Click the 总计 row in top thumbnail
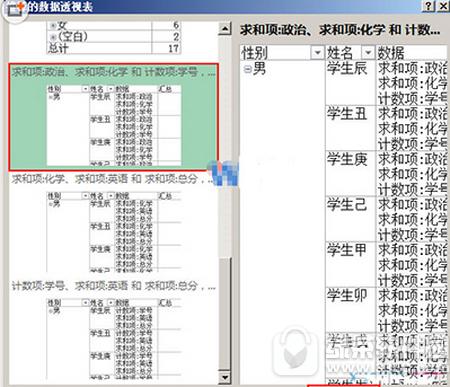The image size is (450, 387). pos(114,48)
